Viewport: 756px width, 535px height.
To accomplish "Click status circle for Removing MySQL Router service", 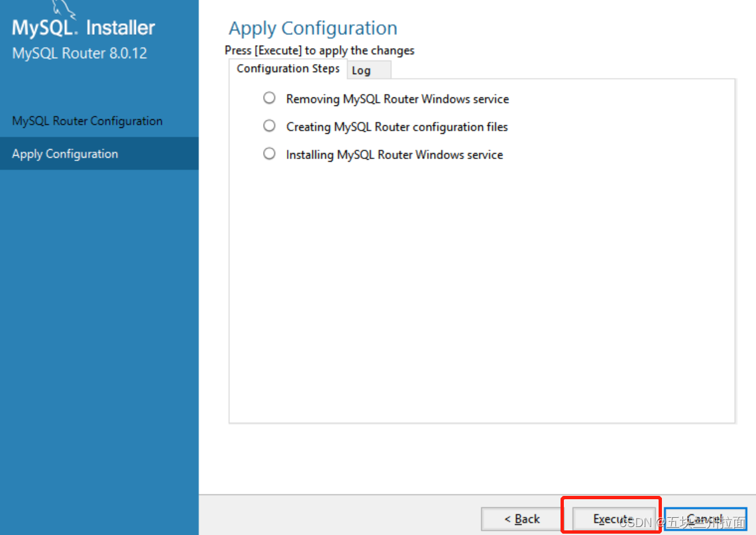I will [269, 98].
